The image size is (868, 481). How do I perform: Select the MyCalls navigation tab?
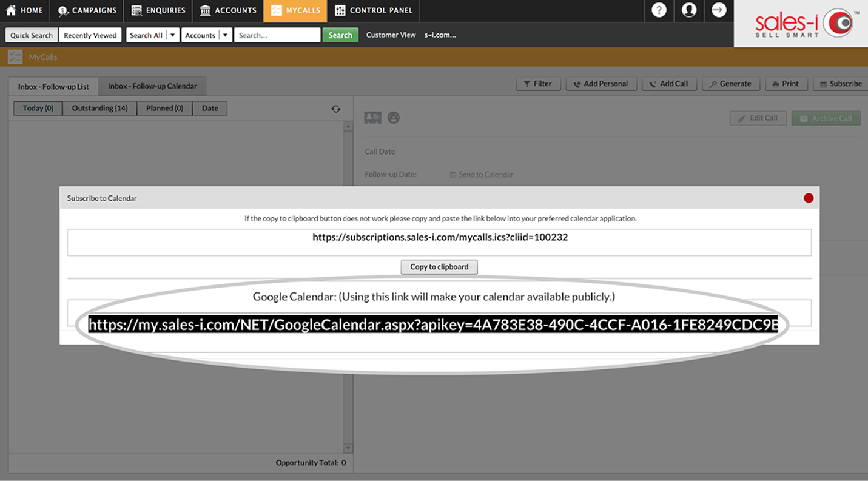coord(295,10)
